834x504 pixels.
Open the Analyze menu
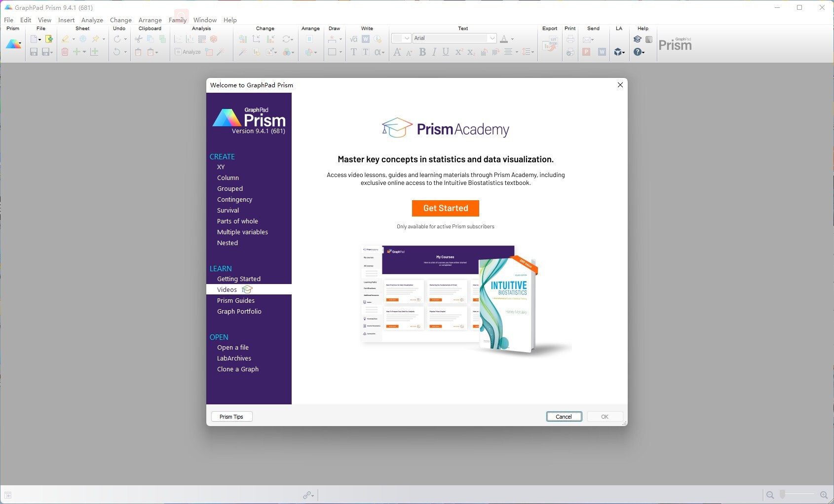92,20
